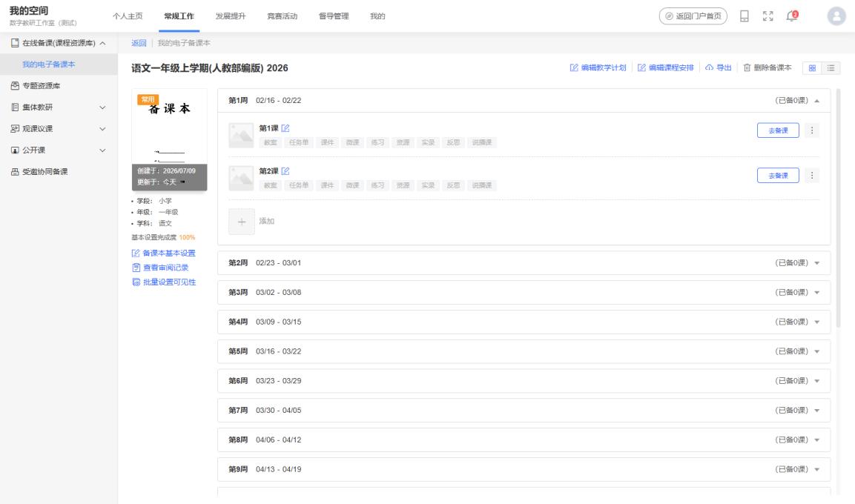
Task: Collapse the 在线备课(课程资源库) sidebar section
Action: 102,43
